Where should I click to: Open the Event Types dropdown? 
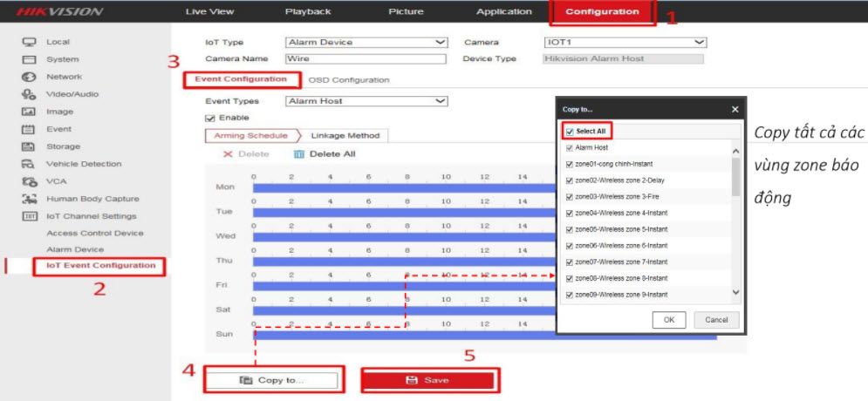366,101
